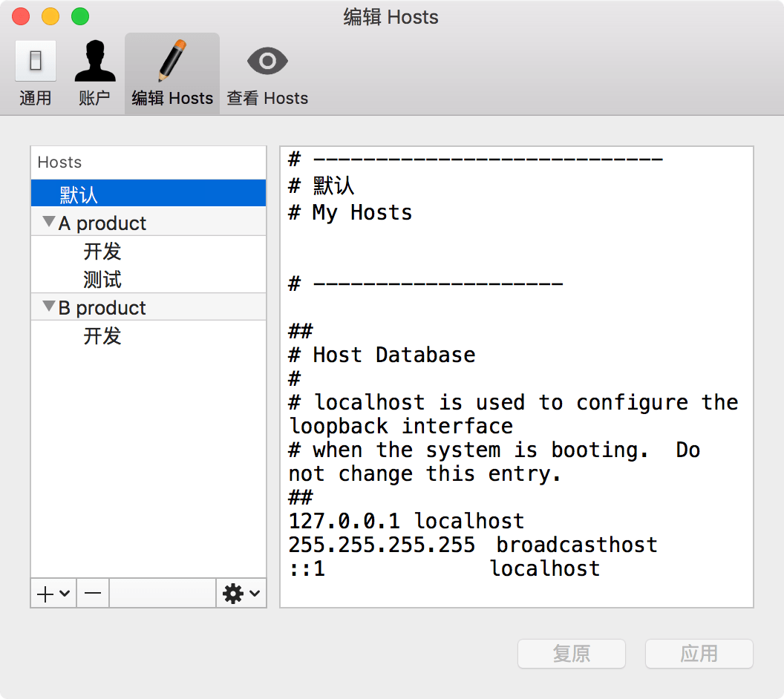Click the 'B product' group label
784x699 pixels.
[102, 308]
